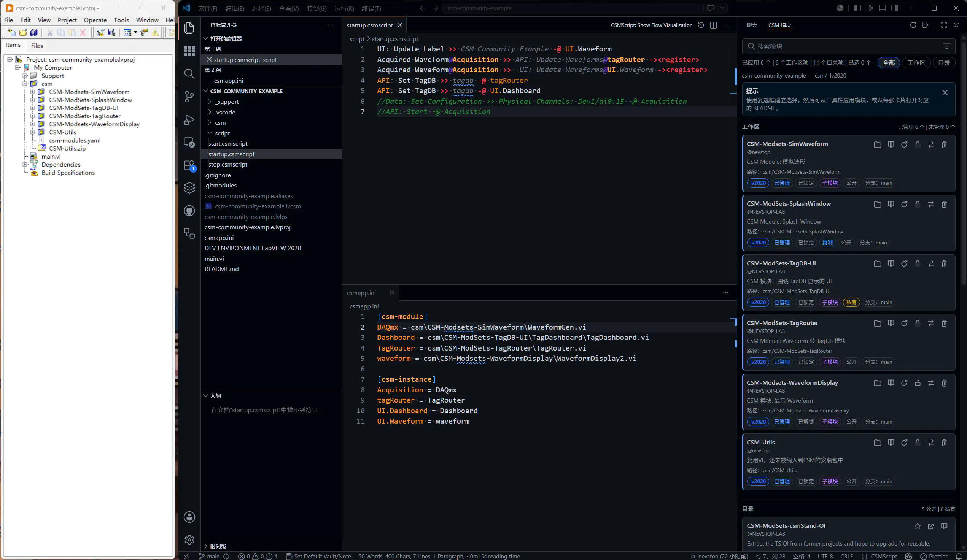Click main branch in status bar
Image resolution: width=967 pixels, height=560 pixels.
pyautogui.click(x=209, y=556)
